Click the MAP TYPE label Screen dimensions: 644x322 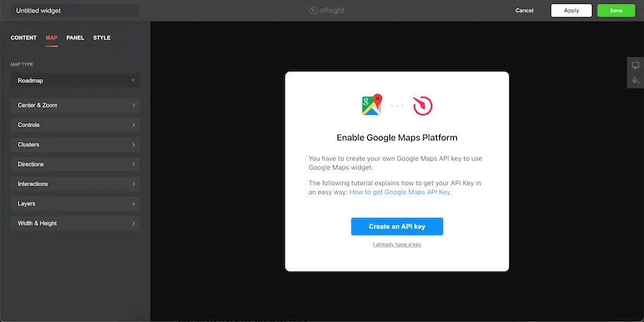tap(22, 64)
